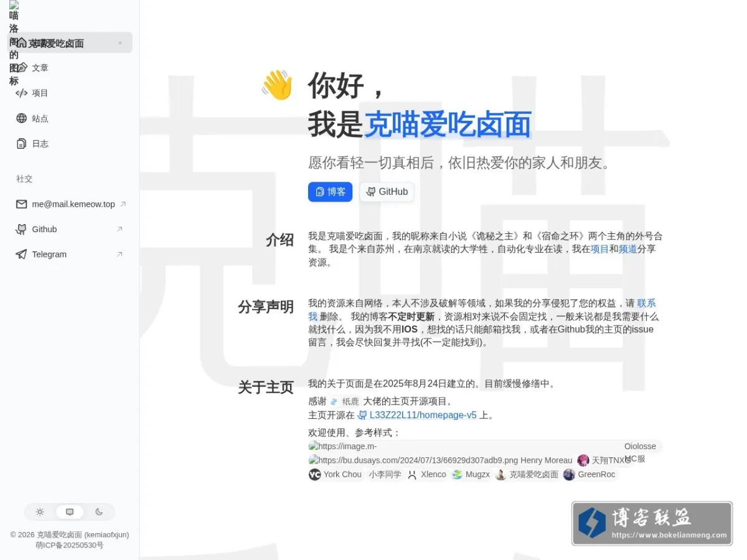Click the mail envelope icon in sidebar
Viewport: 747px width, 560px height.
click(x=22, y=204)
